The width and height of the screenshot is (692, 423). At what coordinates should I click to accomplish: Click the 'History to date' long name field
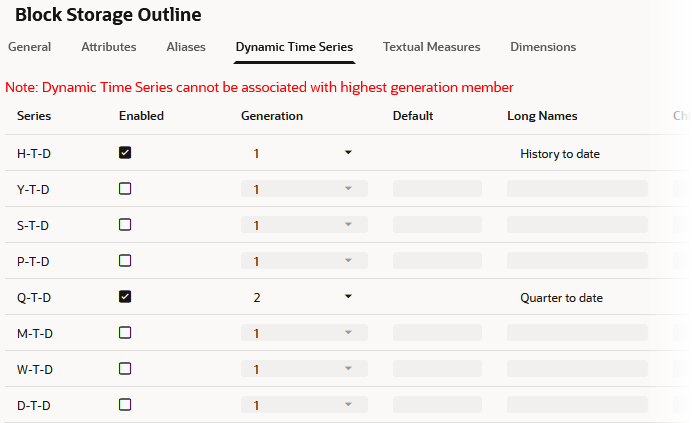pyautogui.click(x=577, y=154)
